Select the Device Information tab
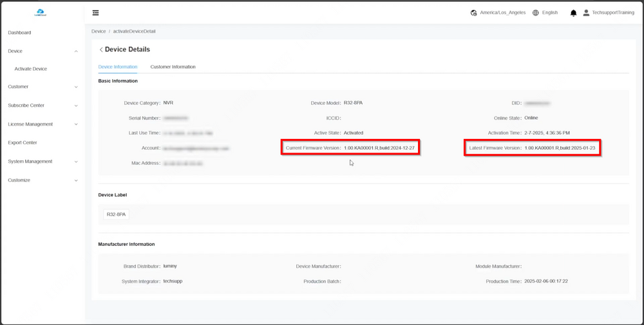The image size is (644, 325). coord(117,67)
